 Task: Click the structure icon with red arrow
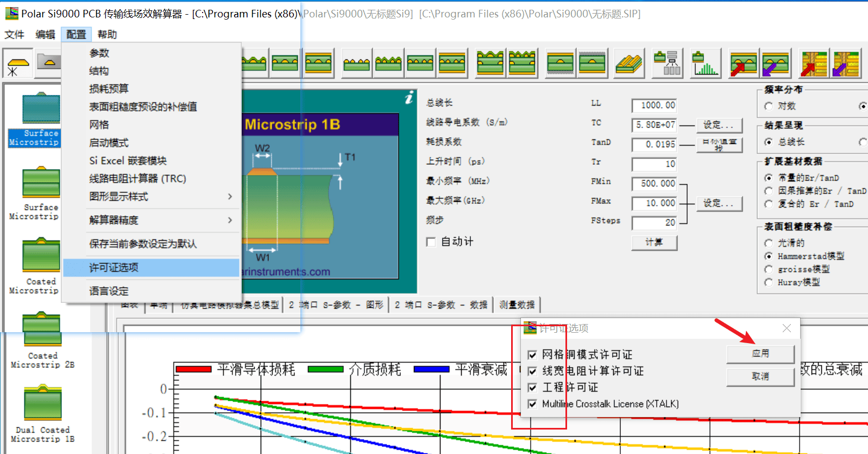coord(743,64)
